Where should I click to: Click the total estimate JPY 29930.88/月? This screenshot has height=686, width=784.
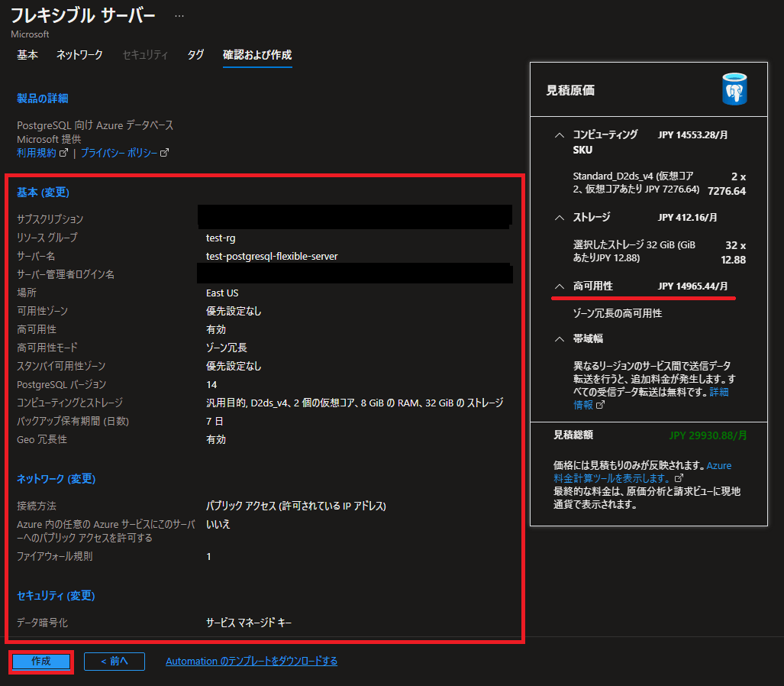click(708, 435)
